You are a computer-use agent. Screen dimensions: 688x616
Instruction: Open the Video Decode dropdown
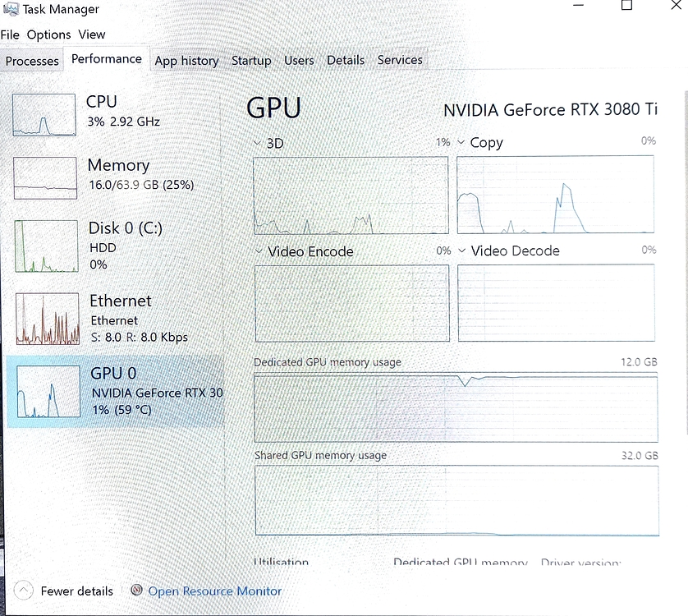[462, 251]
